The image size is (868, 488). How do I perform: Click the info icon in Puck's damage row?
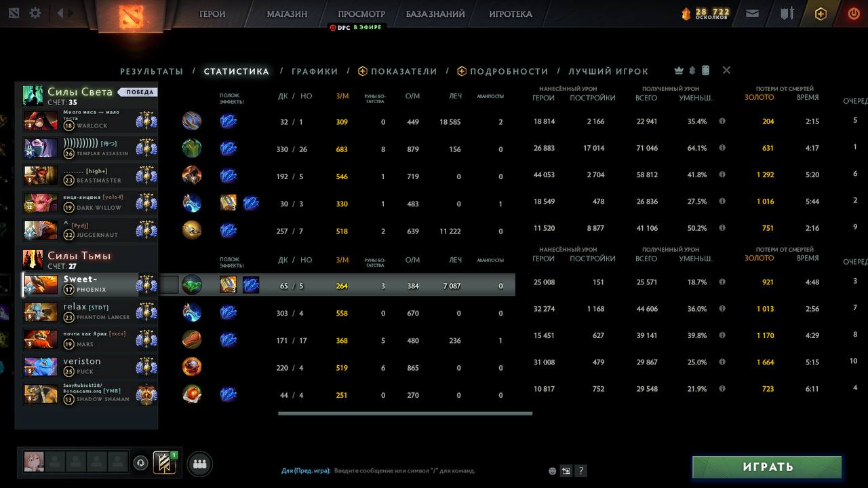[722, 362]
